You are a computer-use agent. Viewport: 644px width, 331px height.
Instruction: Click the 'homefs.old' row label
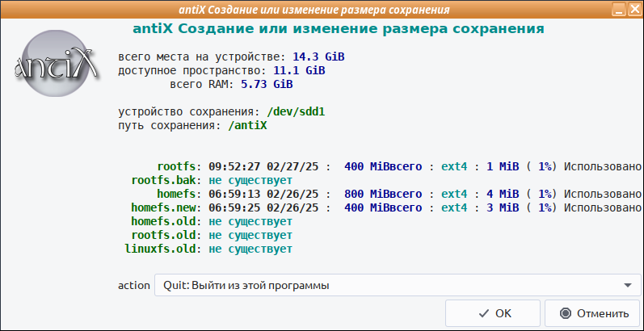pos(163,221)
